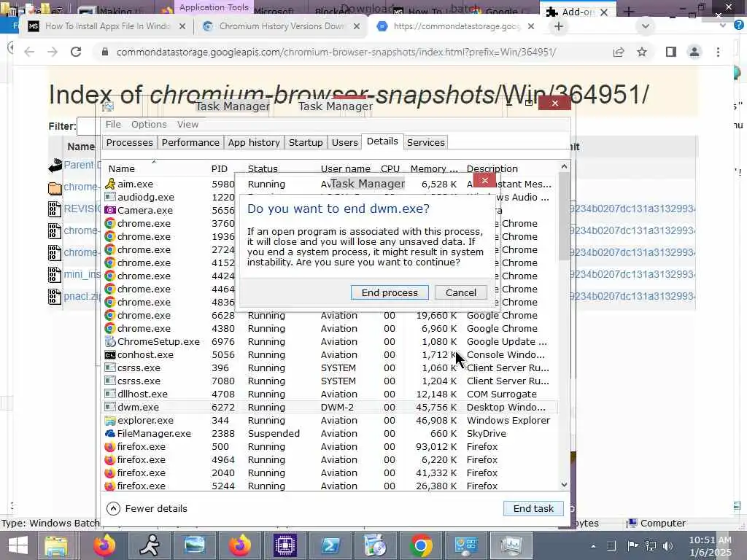Click the volume speaker tray icon
Image resolution: width=747 pixels, height=560 pixels.
pos(668,545)
